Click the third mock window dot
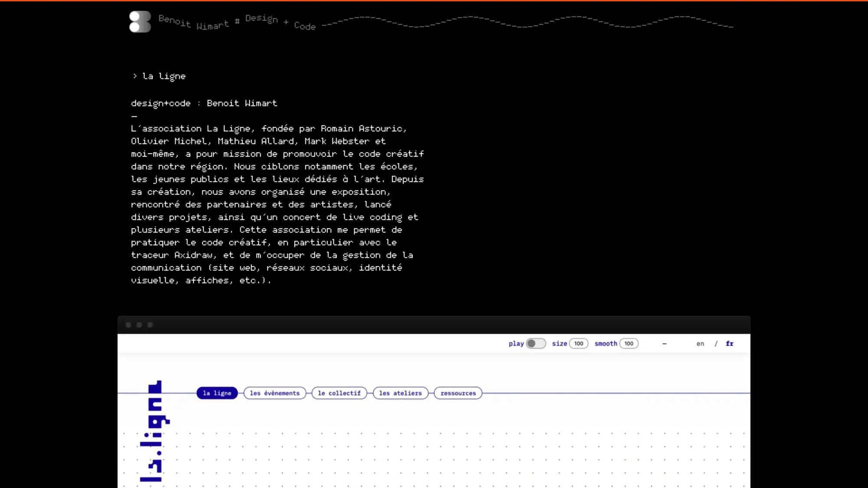Viewport: 868px width, 488px height. (150, 325)
